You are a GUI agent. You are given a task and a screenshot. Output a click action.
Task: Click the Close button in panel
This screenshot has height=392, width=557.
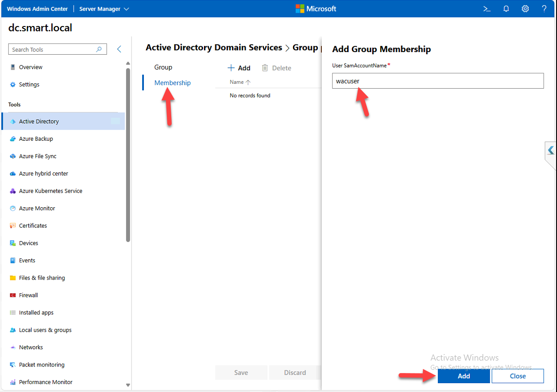pos(518,376)
